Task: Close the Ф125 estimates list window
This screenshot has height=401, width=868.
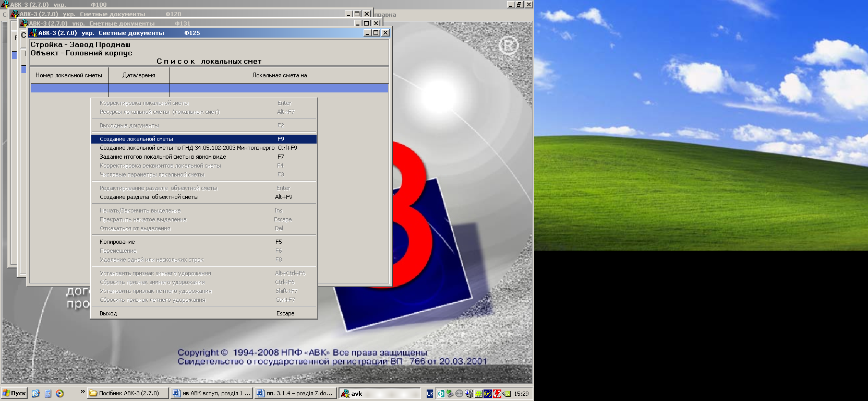Action: coord(385,33)
